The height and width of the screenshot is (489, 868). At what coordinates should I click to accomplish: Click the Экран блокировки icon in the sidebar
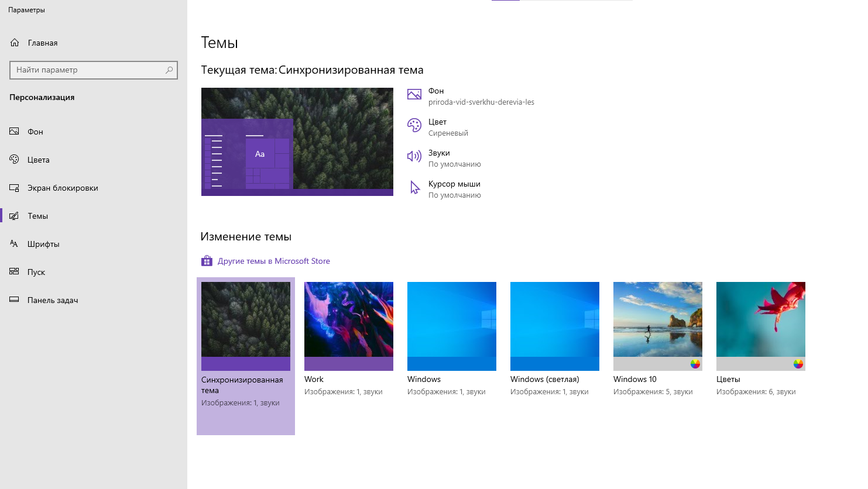15,188
